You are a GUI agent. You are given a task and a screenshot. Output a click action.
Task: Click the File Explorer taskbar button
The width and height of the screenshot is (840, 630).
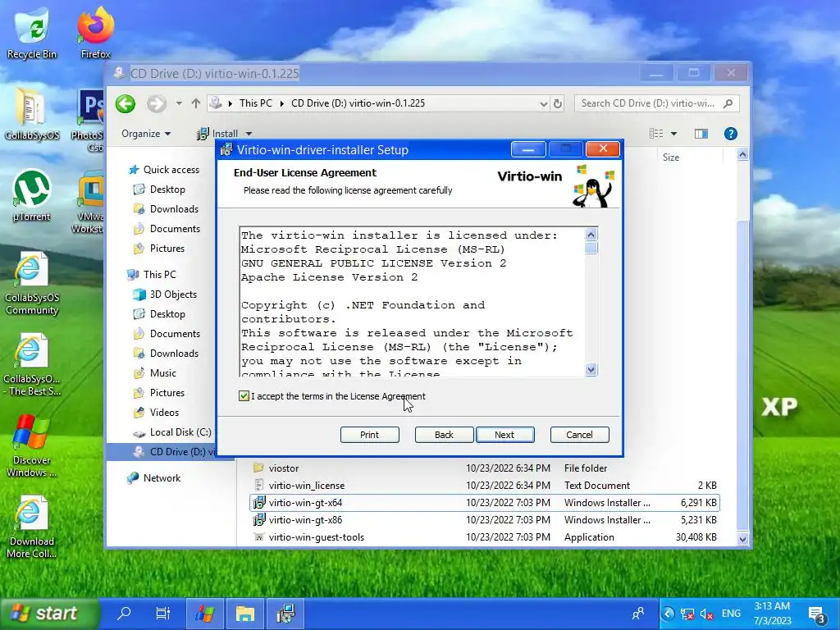[244, 613]
